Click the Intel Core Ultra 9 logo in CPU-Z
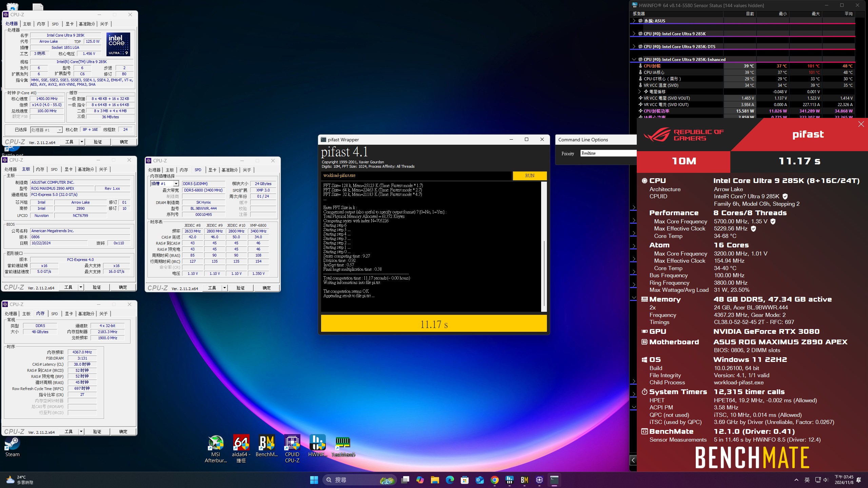This screenshot has height=488, width=868. click(x=118, y=44)
